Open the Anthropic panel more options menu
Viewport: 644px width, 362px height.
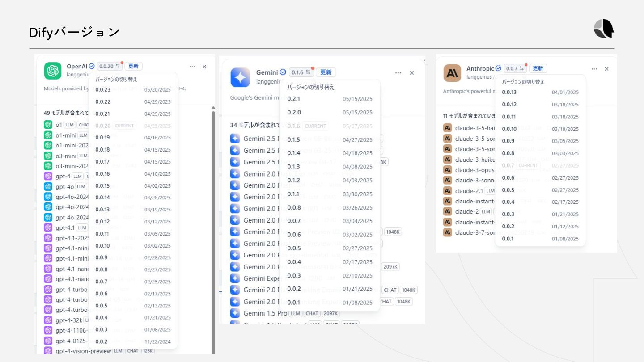click(x=594, y=69)
